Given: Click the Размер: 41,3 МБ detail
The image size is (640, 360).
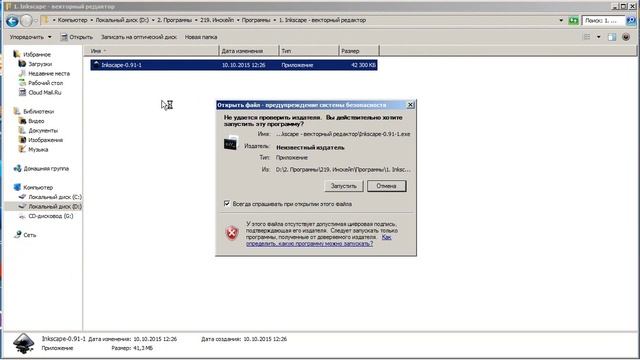Looking at the screenshot, I should pyautogui.click(x=132, y=348).
